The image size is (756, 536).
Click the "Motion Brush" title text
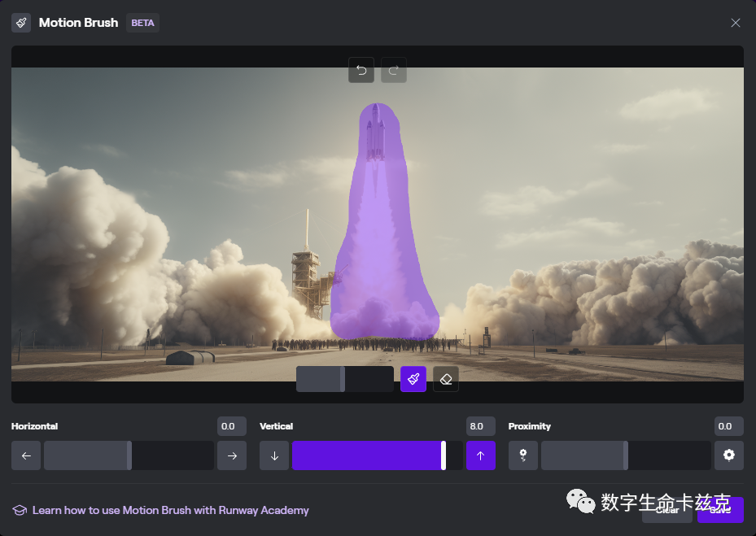click(79, 23)
